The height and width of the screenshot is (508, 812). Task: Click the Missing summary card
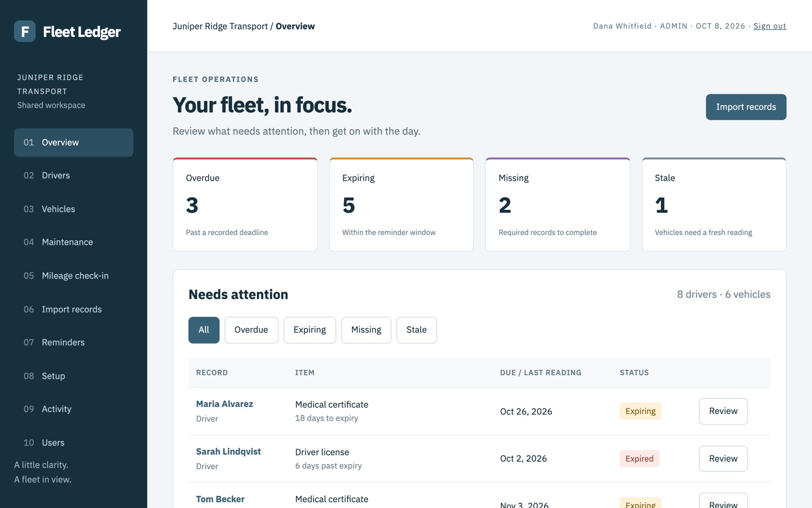tap(558, 204)
